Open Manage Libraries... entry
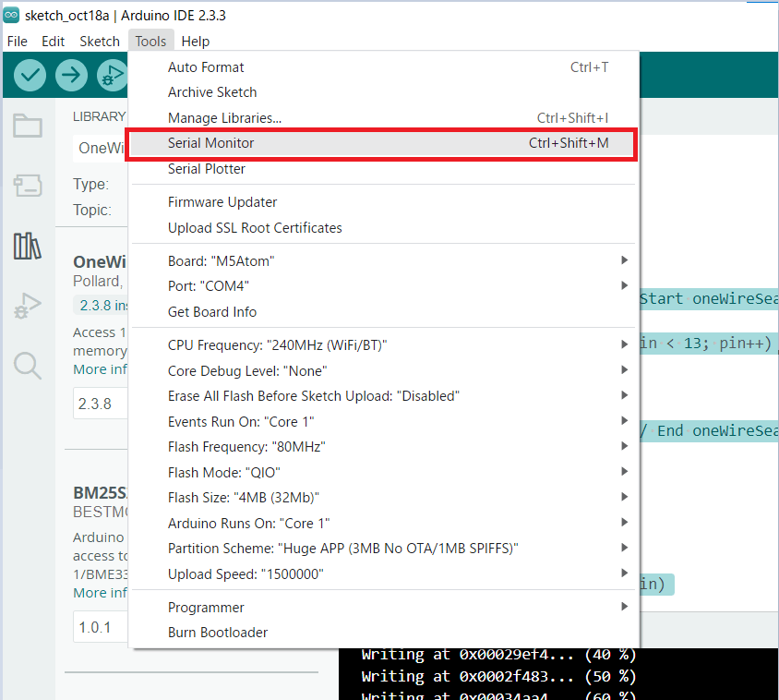 tap(383, 118)
